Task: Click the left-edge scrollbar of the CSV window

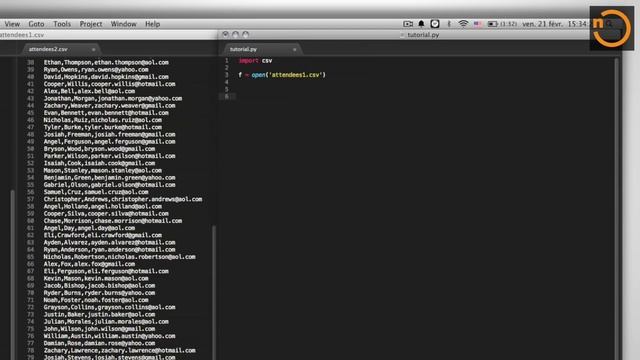Action: pos(13,274)
